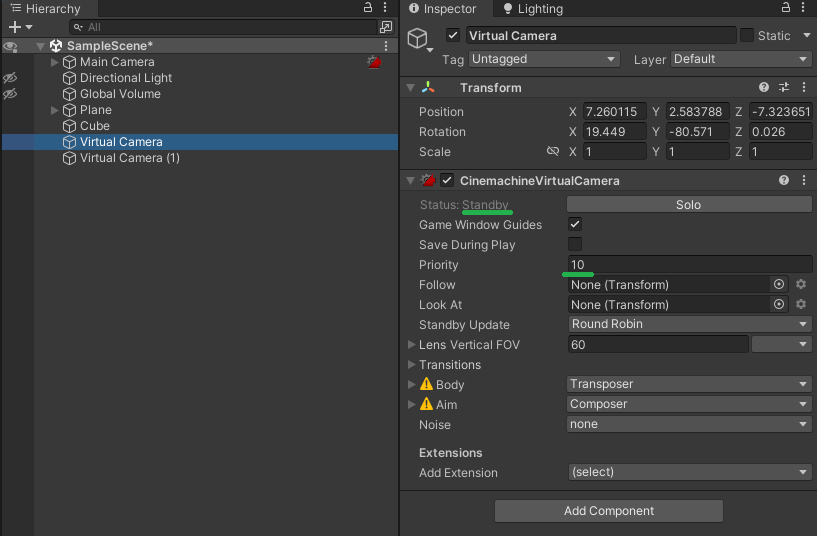Switch to Hierarchy tab
Image resolution: width=817 pixels, height=536 pixels.
[x=46, y=8]
